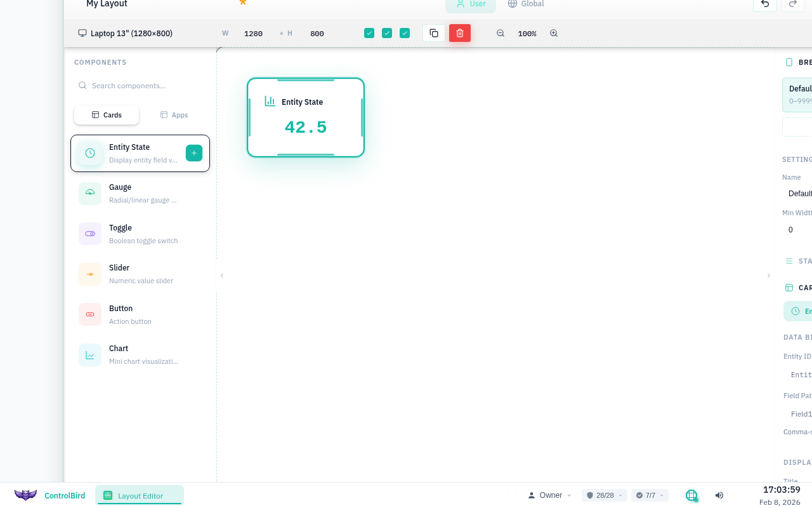Select the Toggle component icon
812x508 pixels.
(x=90, y=234)
